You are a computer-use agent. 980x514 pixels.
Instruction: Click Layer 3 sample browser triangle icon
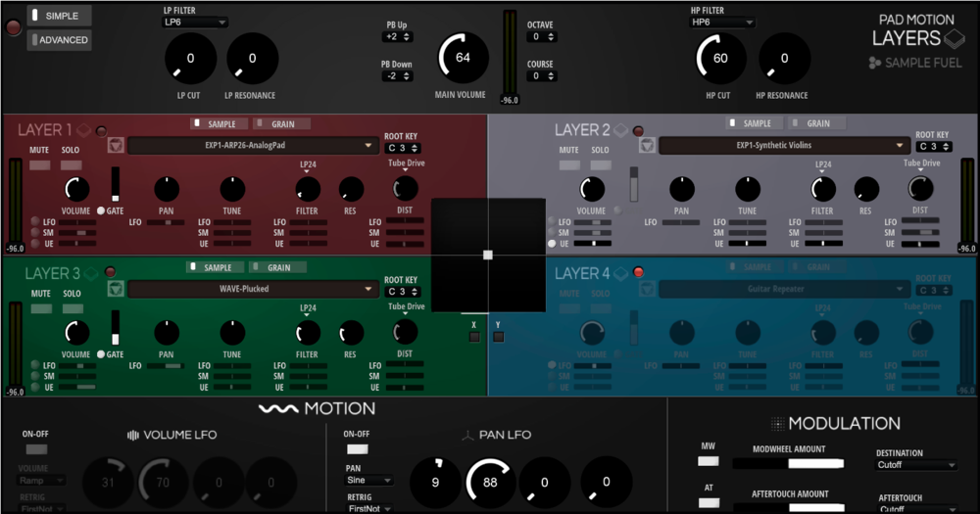click(116, 289)
